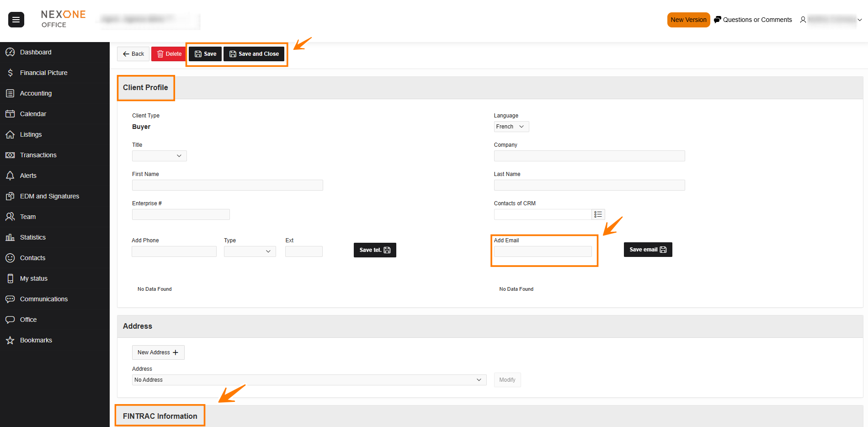Open Communications menu item
This screenshot has height=427, width=868.
[x=44, y=299]
